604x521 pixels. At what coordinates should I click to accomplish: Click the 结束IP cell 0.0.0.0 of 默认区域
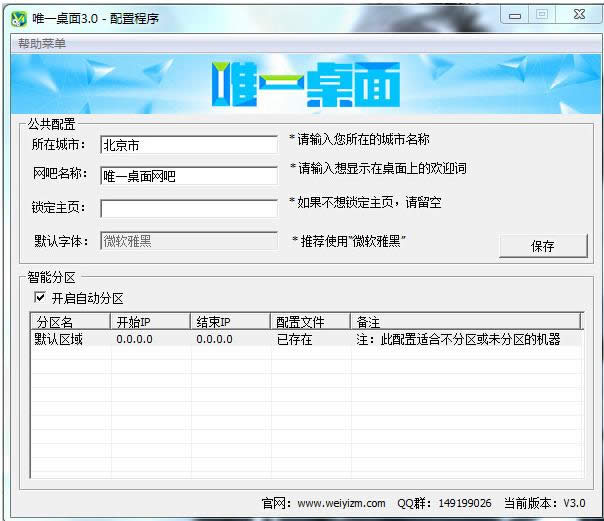point(215,339)
